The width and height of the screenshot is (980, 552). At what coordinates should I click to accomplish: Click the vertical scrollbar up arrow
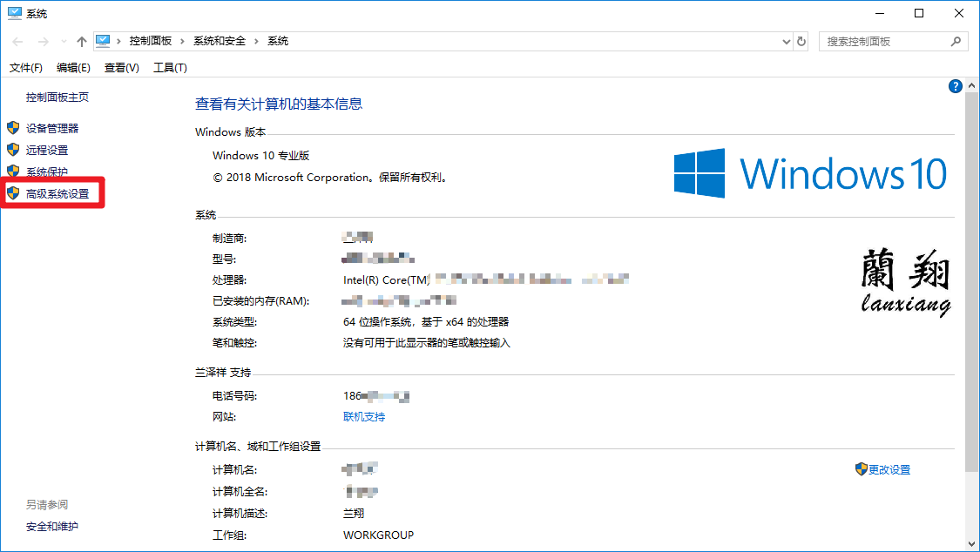click(x=972, y=85)
